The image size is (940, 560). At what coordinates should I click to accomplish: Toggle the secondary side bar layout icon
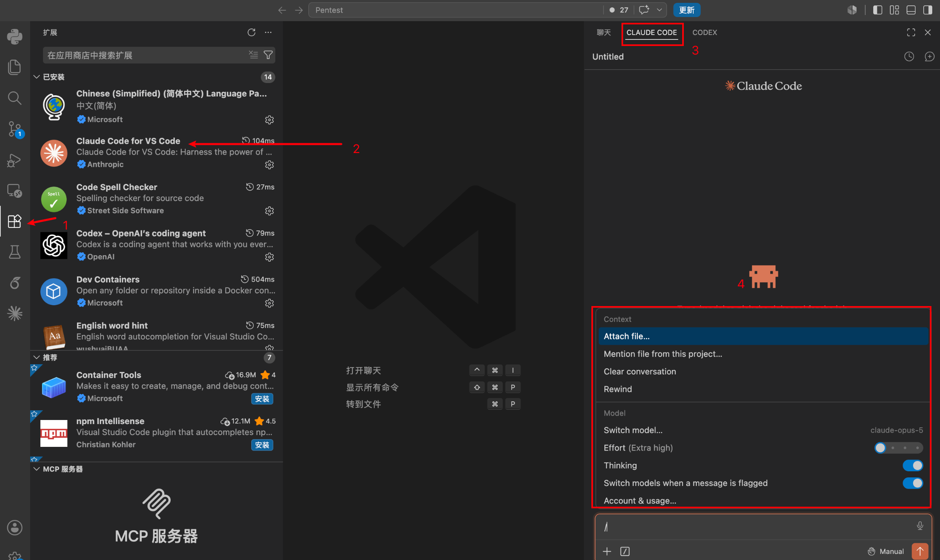928,10
